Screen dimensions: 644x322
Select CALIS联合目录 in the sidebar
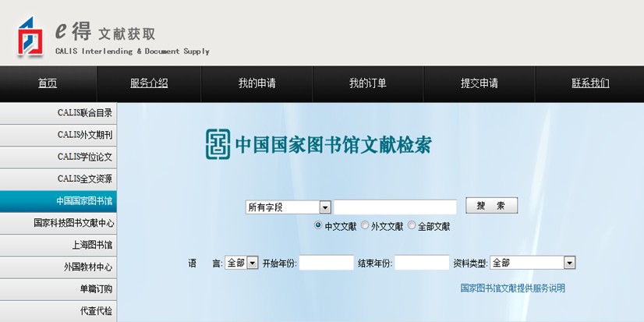coord(58,113)
